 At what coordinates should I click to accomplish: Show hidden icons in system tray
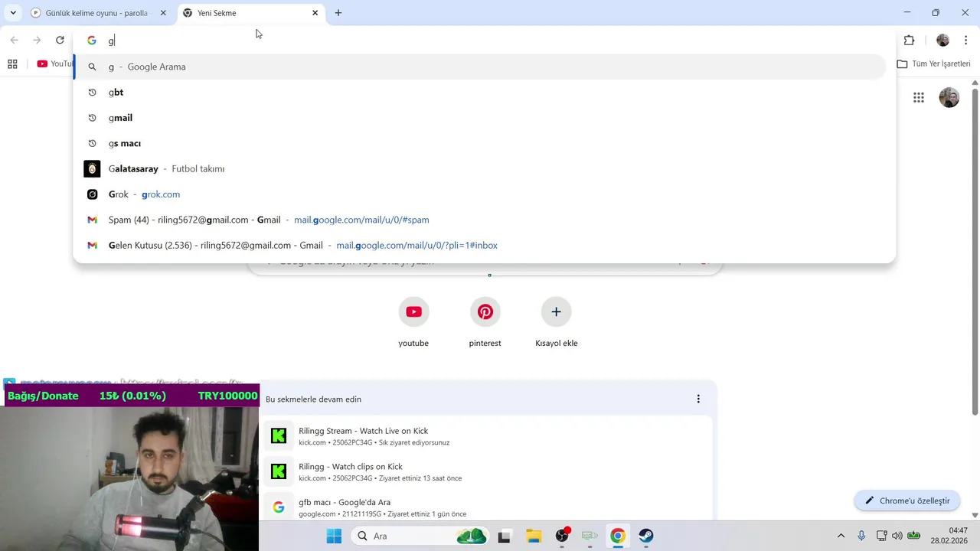point(841,536)
